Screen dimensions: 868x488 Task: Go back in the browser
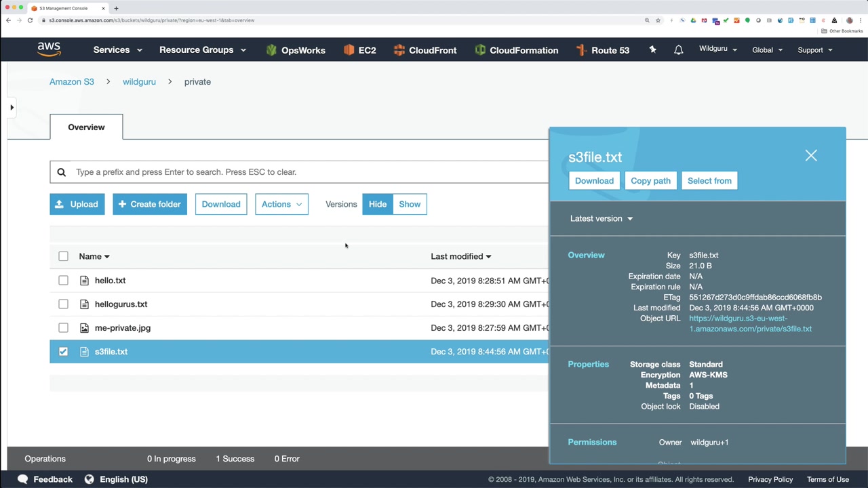pyautogui.click(x=8, y=20)
